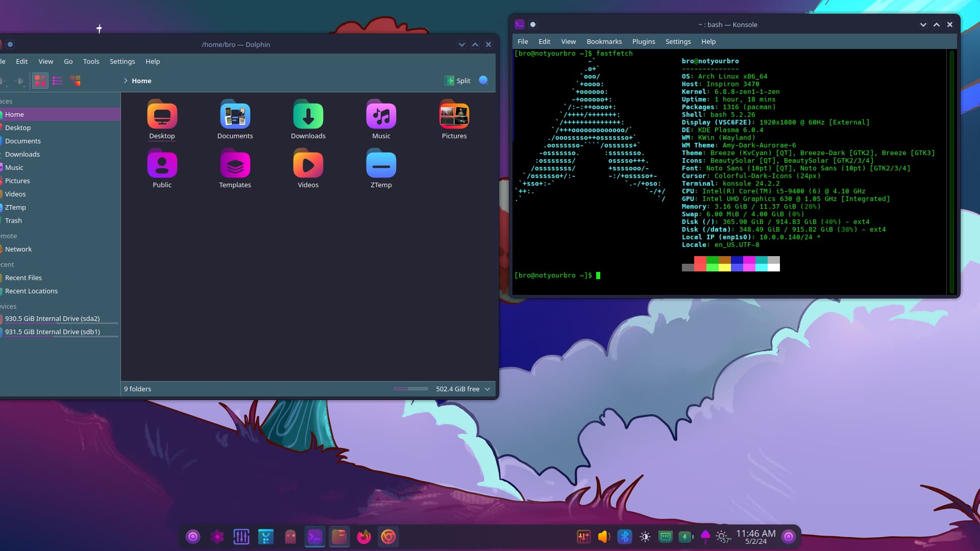980x551 pixels.
Task: Open the 930.5 GiB Internal Drive (sda2)
Action: click(60, 319)
